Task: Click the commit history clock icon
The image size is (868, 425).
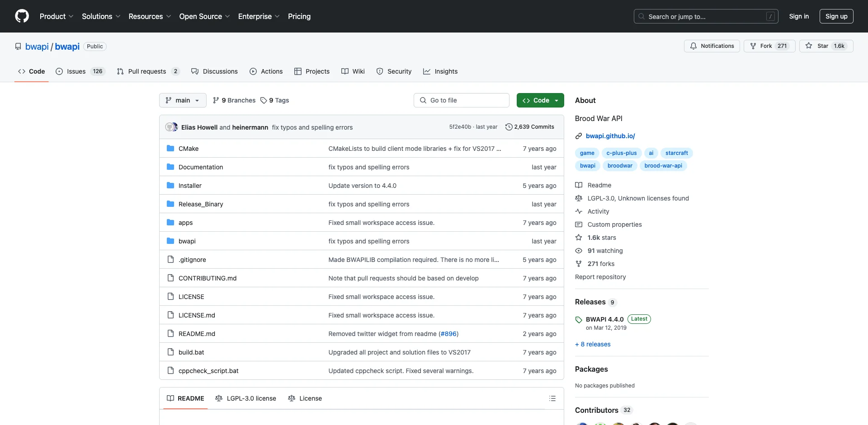Action: tap(509, 127)
